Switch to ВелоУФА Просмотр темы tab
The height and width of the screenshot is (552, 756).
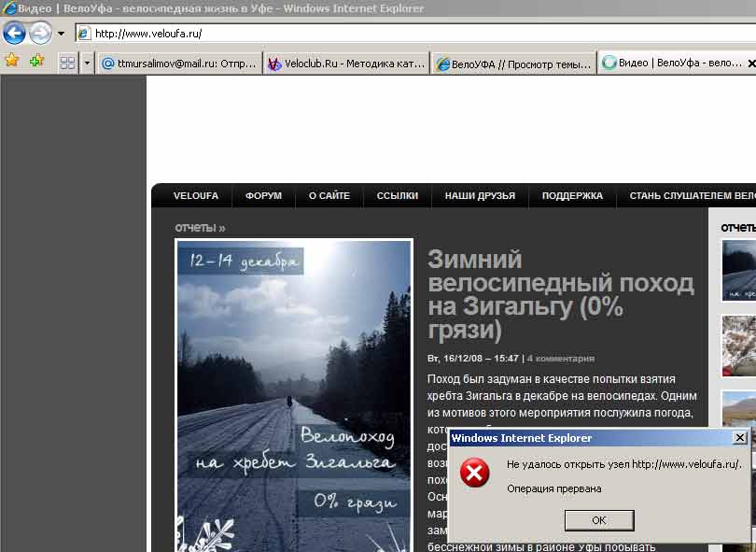tap(513, 64)
